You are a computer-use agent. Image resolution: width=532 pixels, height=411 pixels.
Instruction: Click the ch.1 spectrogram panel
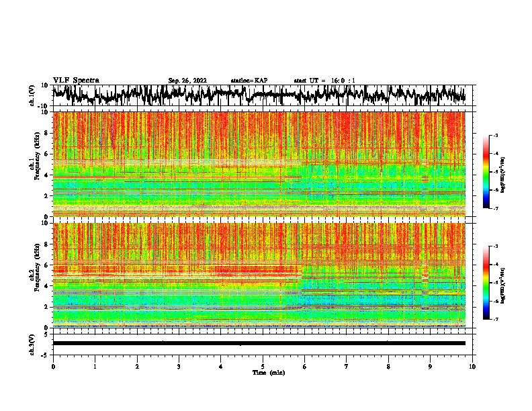coord(259,164)
